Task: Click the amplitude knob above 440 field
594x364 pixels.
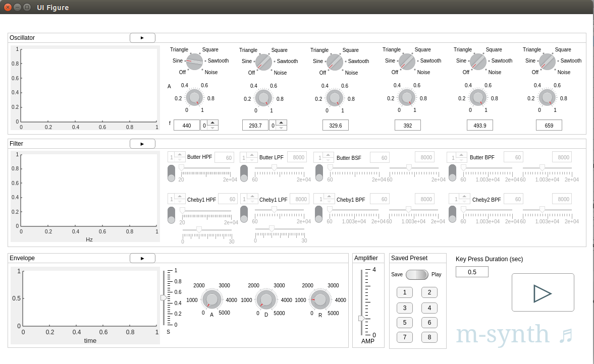Action: tap(194, 98)
